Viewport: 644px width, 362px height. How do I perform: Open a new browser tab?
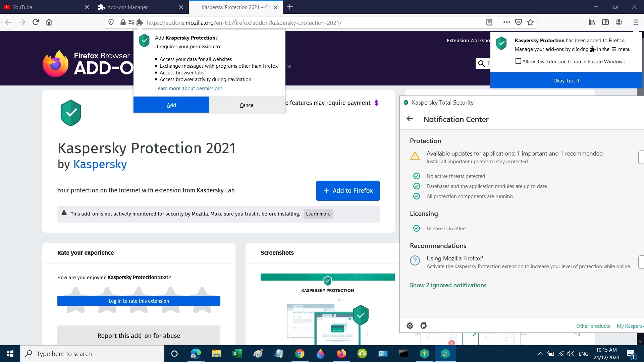(290, 7)
